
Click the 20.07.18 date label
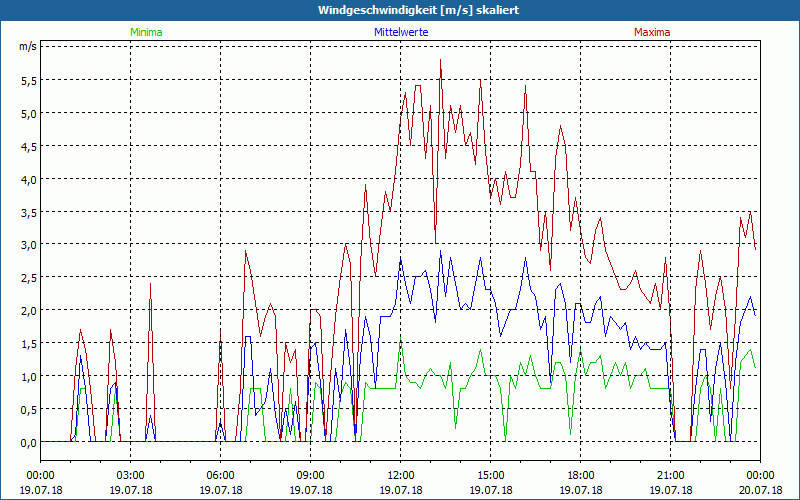click(x=760, y=490)
